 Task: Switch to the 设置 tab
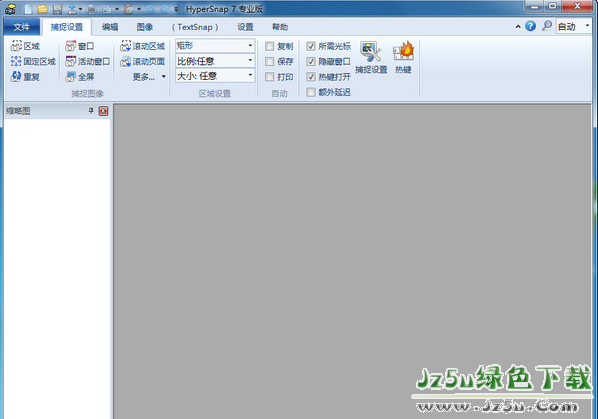[x=245, y=27]
